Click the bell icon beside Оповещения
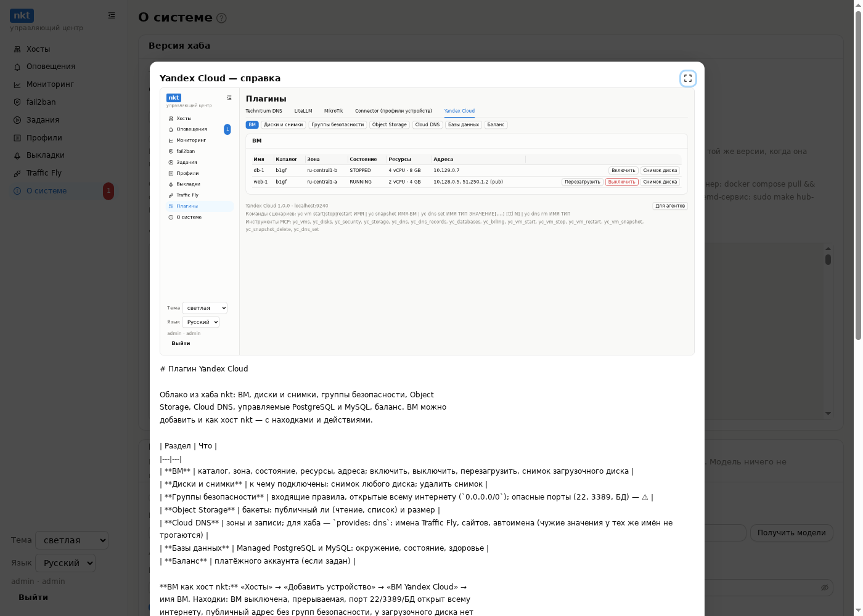863x616 pixels. click(x=17, y=67)
